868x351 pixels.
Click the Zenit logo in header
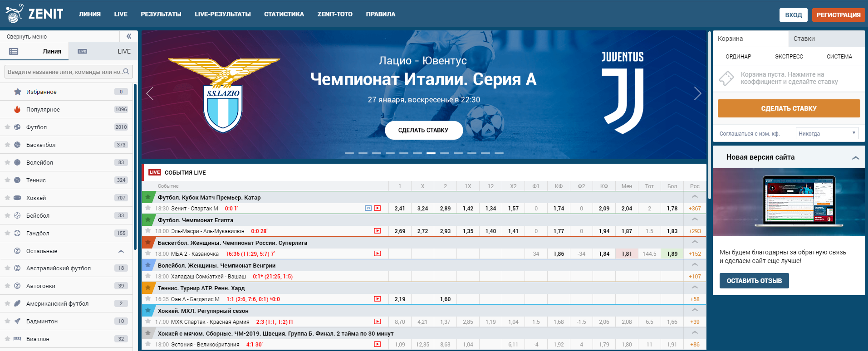tap(34, 14)
